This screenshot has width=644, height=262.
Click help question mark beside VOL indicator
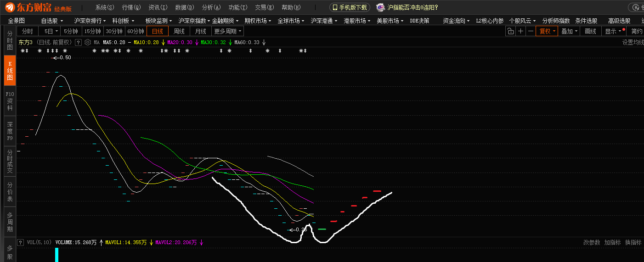[20, 242]
